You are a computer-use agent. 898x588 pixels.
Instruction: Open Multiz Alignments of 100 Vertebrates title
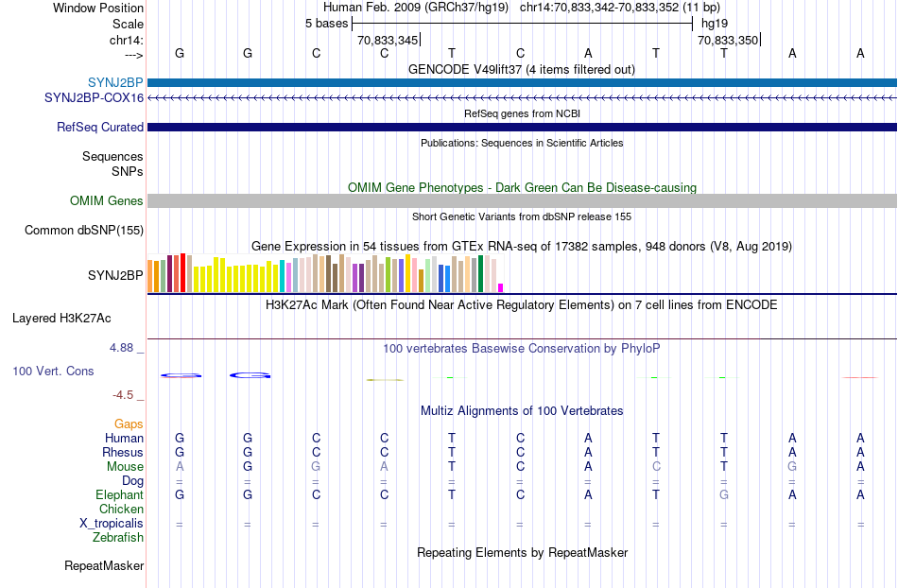point(522,410)
